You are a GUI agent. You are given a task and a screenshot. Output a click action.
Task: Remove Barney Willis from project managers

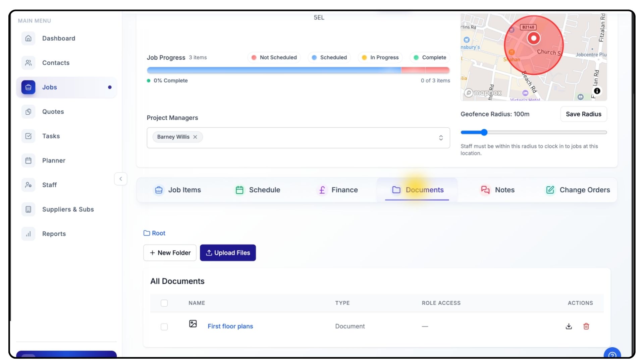(195, 137)
